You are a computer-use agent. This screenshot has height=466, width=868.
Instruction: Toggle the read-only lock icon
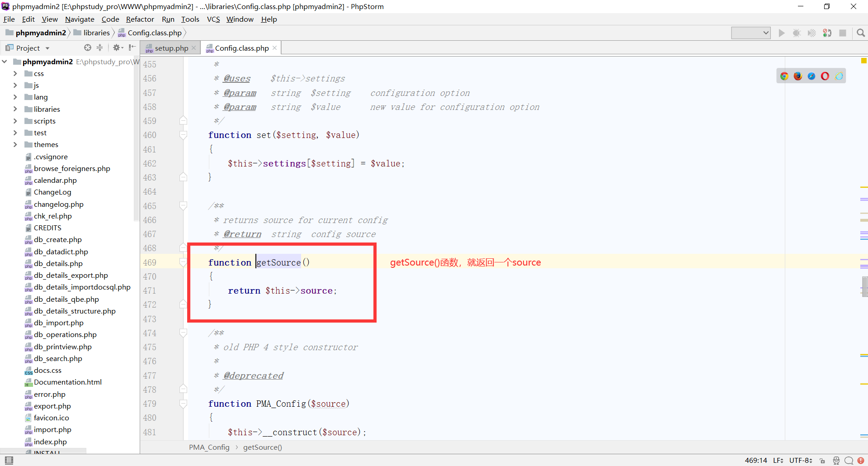coord(822,461)
